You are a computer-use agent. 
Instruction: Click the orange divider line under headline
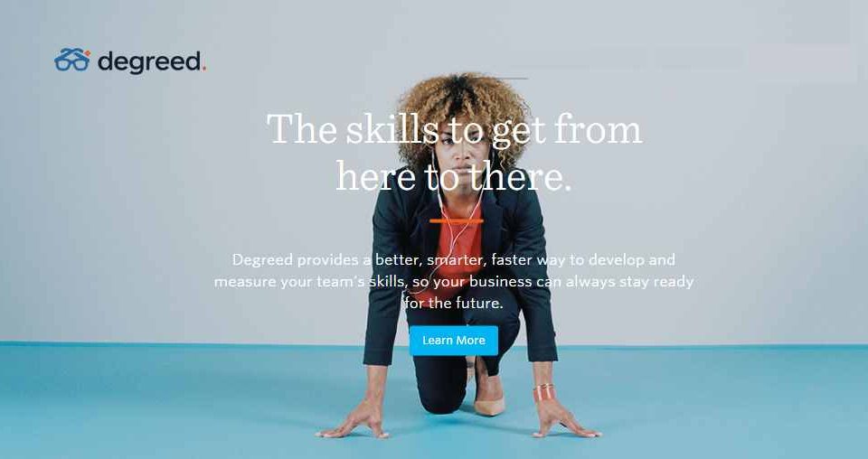(456, 221)
